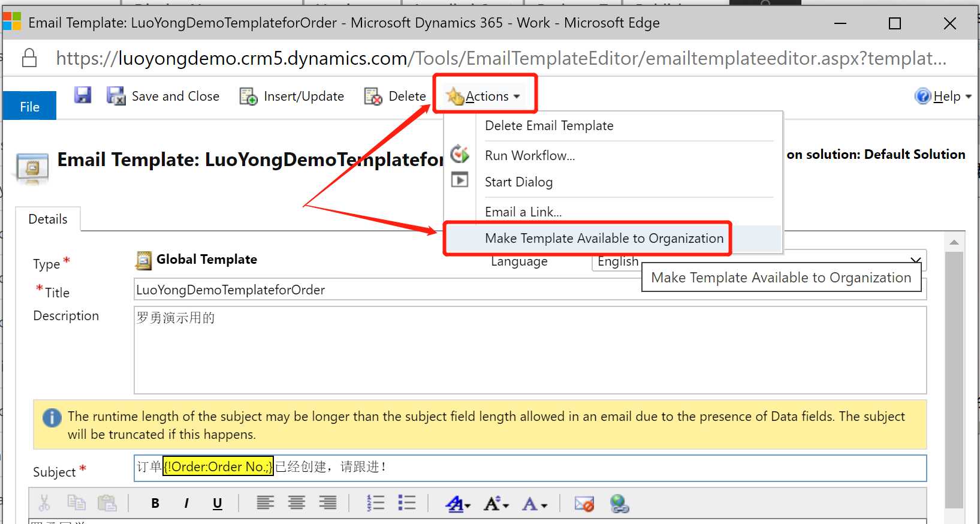The height and width of the screenshot is (524, 980).
Task: Click the Run Workflow icon
Action: pos(460,154)
